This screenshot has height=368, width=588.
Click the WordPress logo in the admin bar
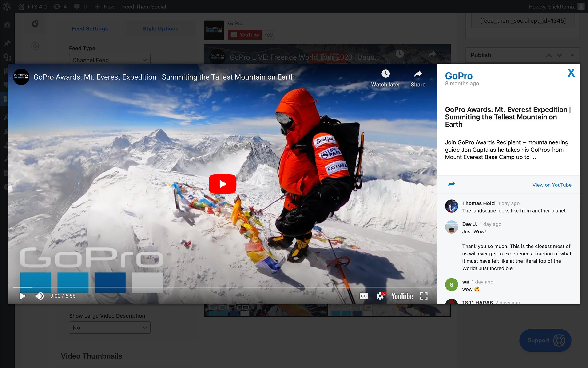pos(7,7)
